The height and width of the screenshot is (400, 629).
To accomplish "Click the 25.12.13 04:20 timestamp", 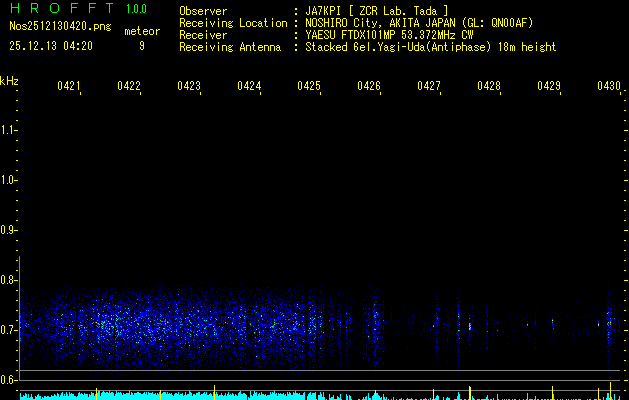I will pyautogui.click(x=50, y=46).
